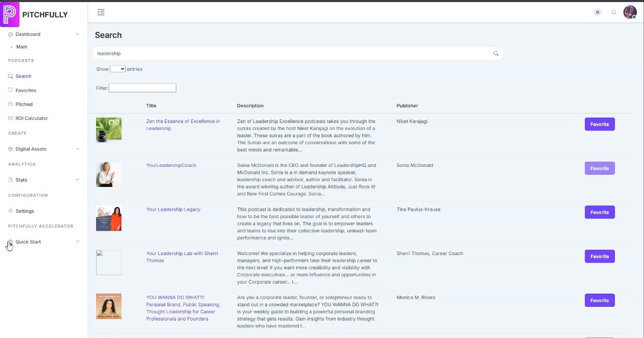The height and width of the screenshot is (338, 644).
Task: Collapse sidebar with the menu toggle icon
Action: (101, 12)
